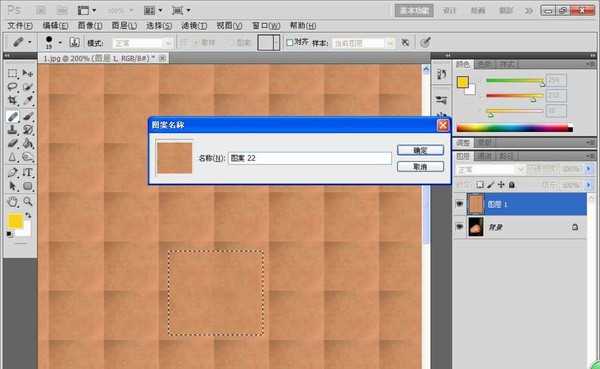Image resolution: width=600 pixels, height=369 pixels.
Task: Select the Crop tool
Action: [13, 101]
